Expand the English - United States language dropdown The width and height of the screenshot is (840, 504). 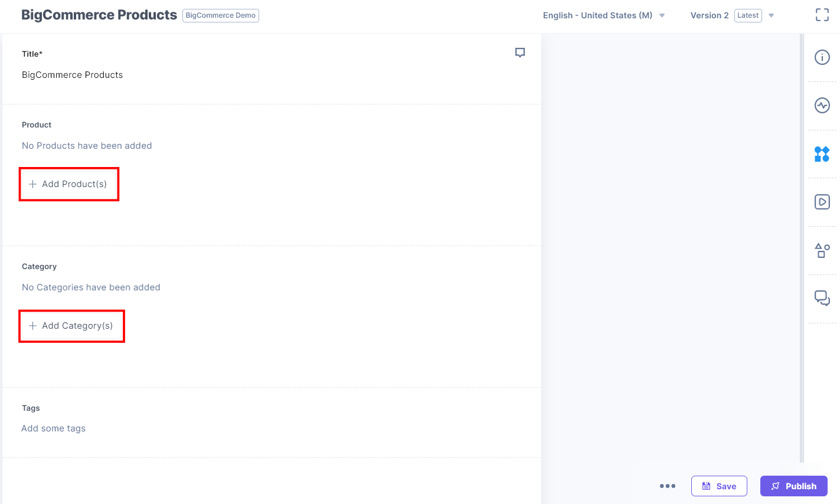pyautogui.click(x=604, y=15)
